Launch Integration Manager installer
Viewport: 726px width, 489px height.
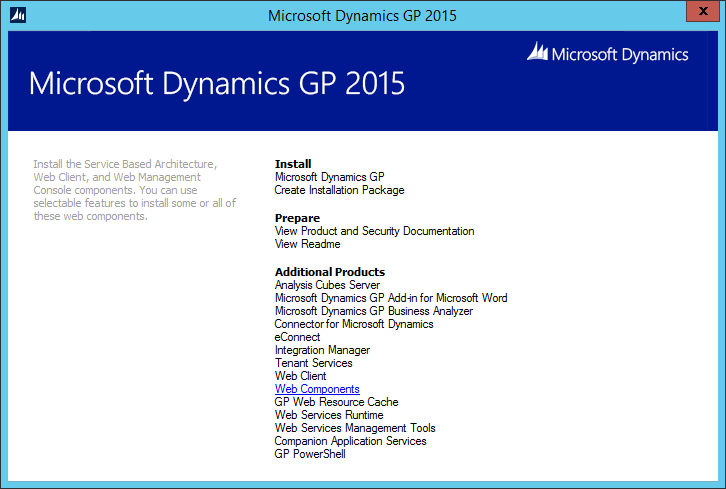click(322, 350)
